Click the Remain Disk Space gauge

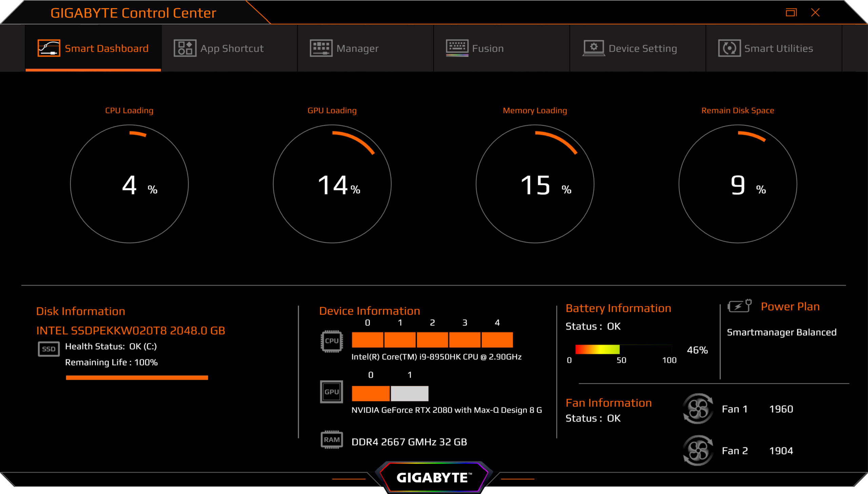pyautogui.click(x=737, y=184)
